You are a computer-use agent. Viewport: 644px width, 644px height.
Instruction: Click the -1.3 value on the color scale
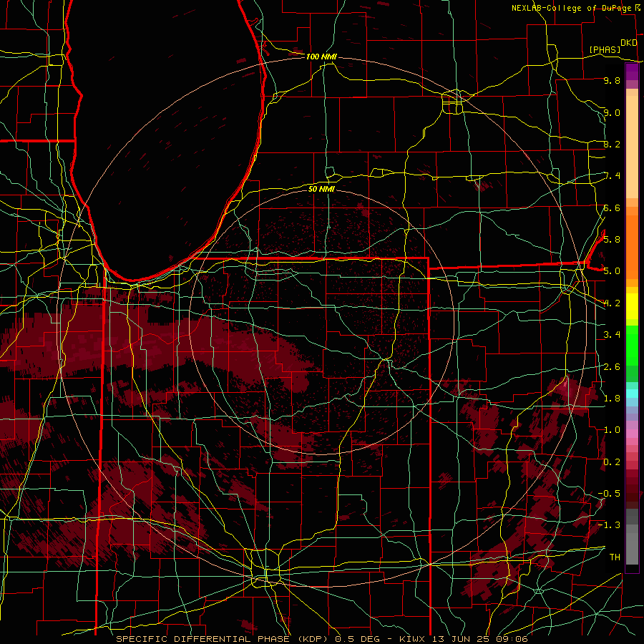point(610,525)
